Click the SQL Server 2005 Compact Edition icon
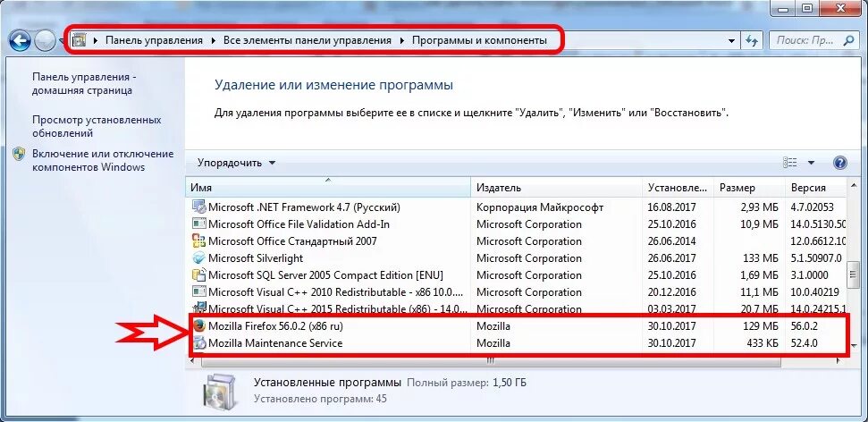The width and height of the screenshot is (868, 422). pos(198,275)
